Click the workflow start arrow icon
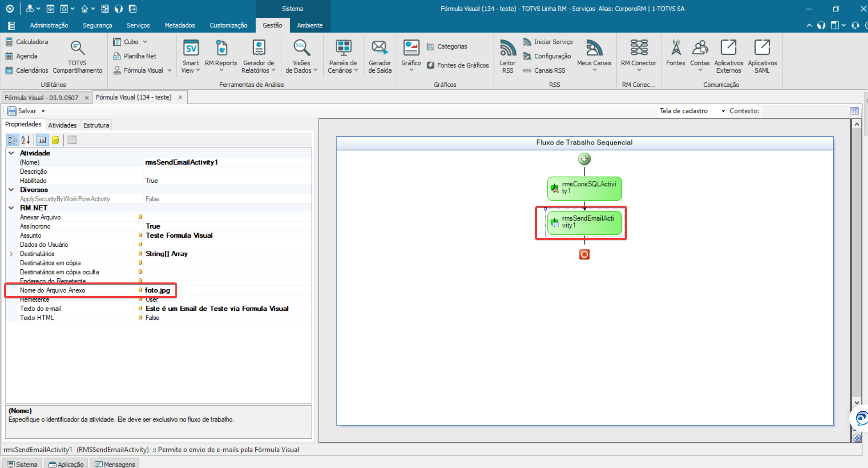868x468 pixels. (x=584, y=159)
